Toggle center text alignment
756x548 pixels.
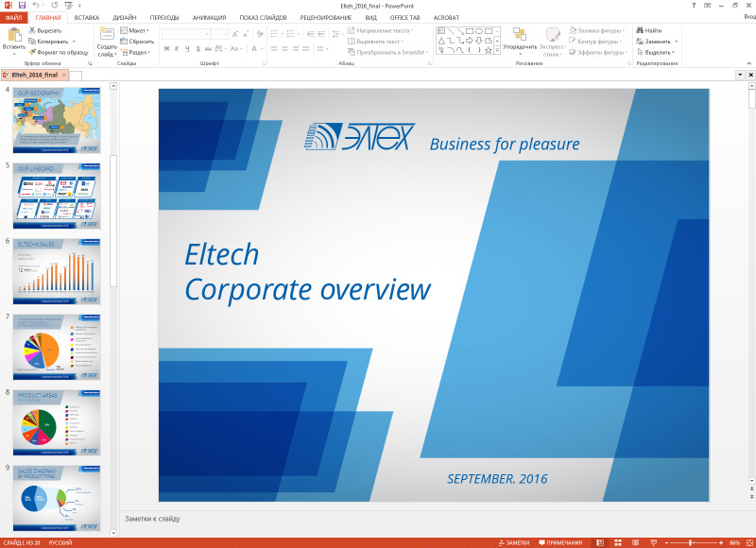click(x=284, y=49)
